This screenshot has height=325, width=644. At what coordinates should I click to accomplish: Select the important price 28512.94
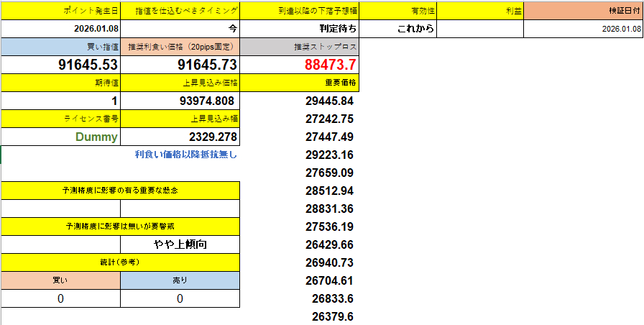click(329, 191)
